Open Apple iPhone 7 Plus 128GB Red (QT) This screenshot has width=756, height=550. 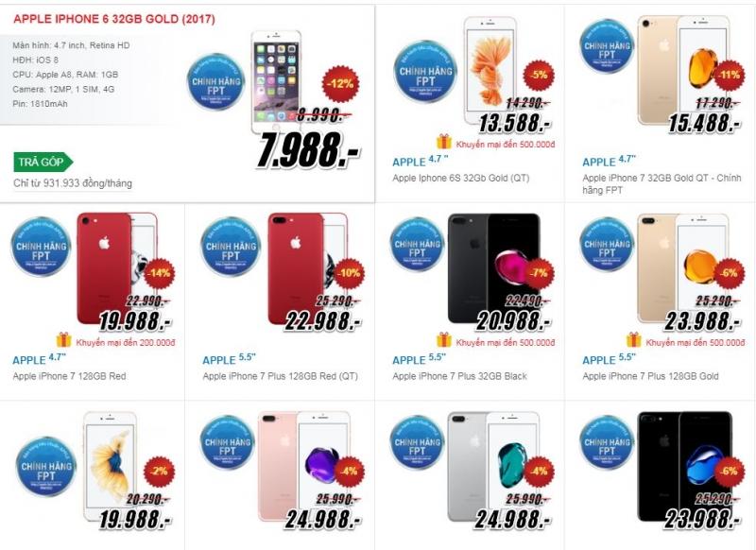tap(280, 376)
